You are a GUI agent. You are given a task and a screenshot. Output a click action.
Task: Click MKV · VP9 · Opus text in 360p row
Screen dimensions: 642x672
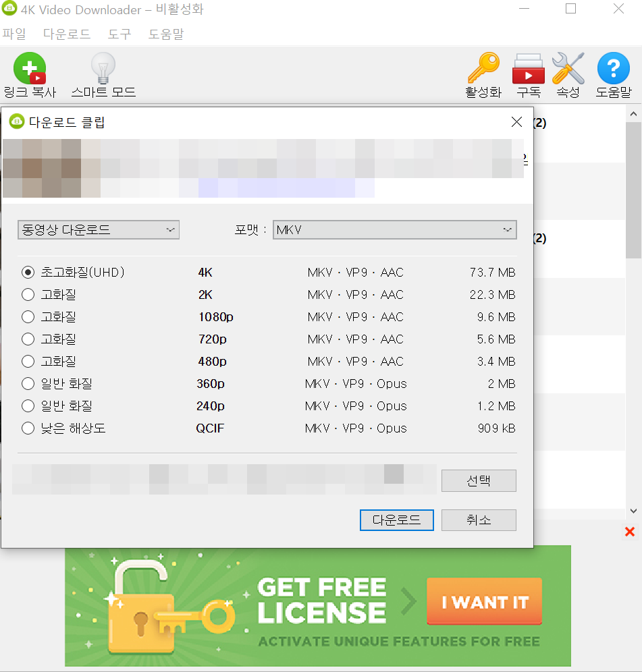click(356, 384)
